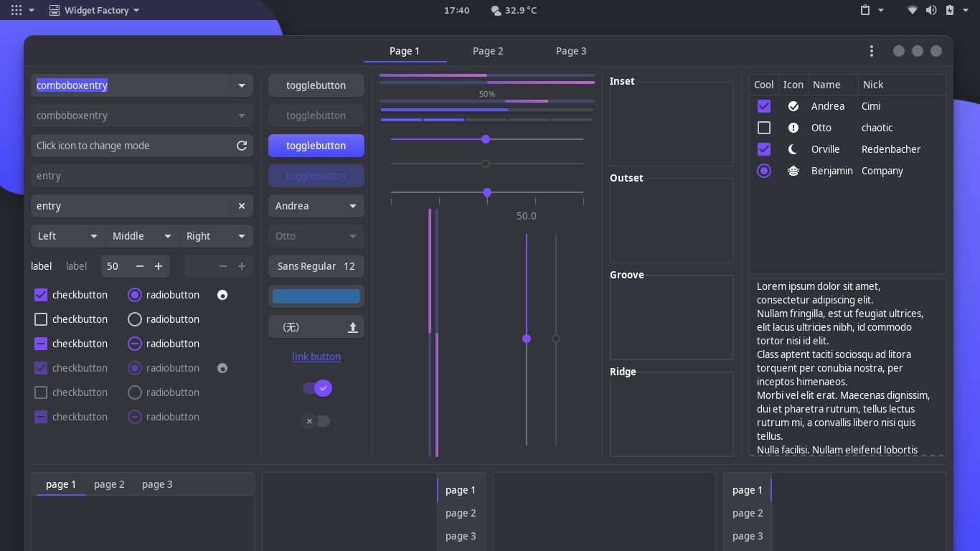Open the Andrea combo box
The width and height of the screenshot is (980, 551).
(316, 206)
